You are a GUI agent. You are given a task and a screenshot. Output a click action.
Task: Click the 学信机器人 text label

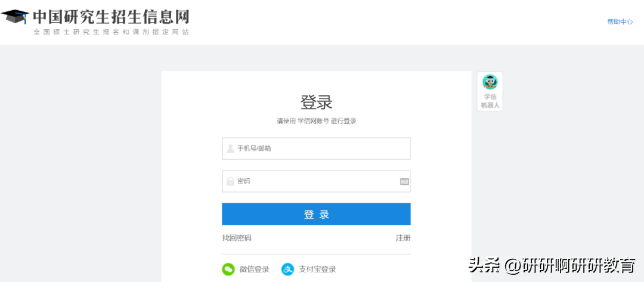pos(490,101)
